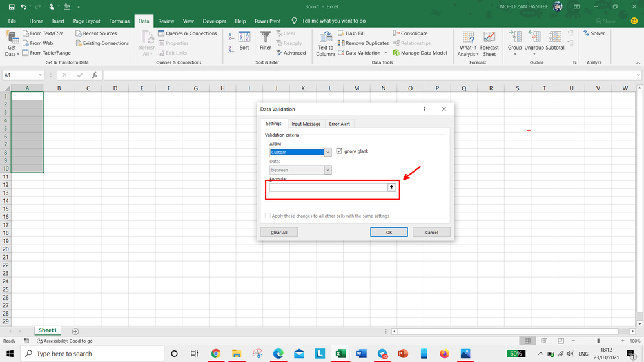Image resolution: width=644 pixels, height=362 pixels.
Task: Click into the Formula input field
Action: (x=328, y=187)
